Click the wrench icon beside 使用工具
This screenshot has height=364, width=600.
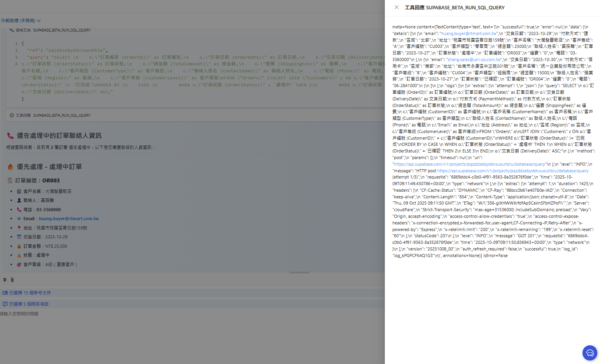[x=12, y=30]
